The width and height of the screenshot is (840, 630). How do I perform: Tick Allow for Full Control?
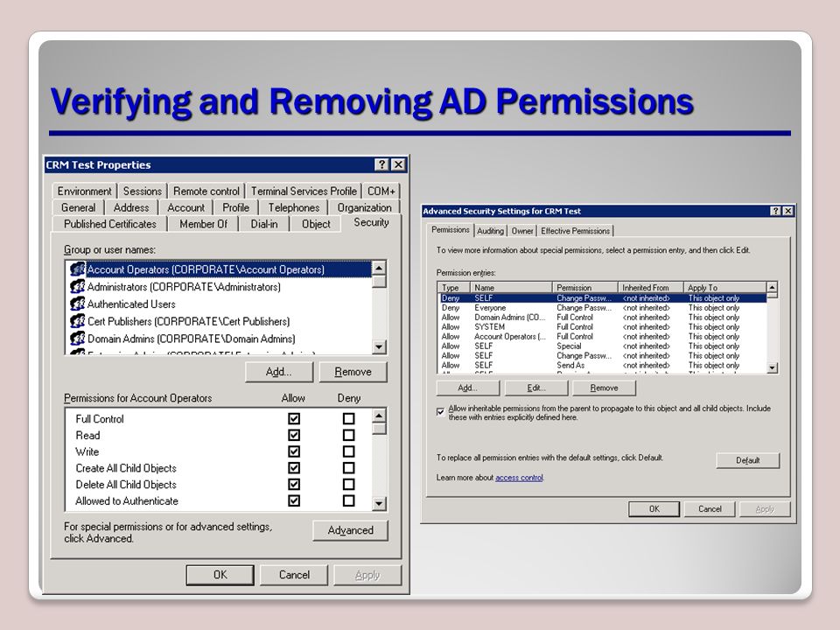(294, 418)
